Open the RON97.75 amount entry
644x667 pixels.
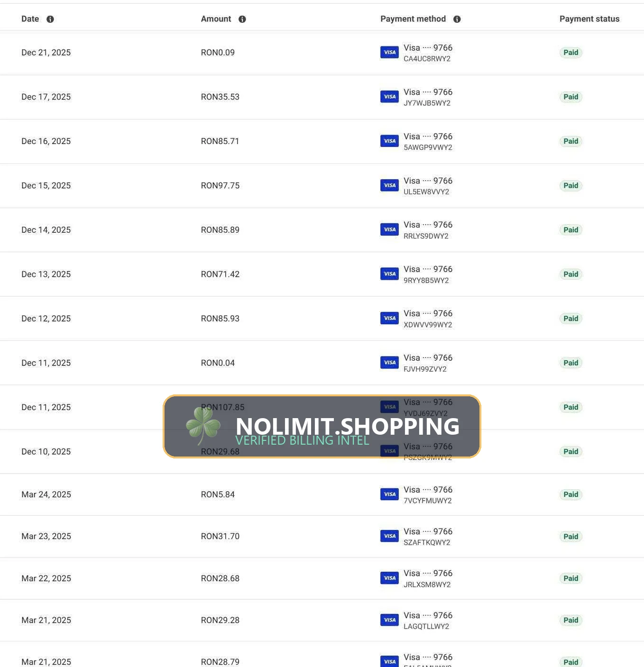[x=220, y=185]
